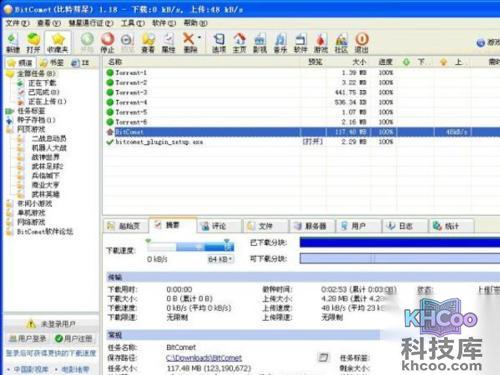This screenshot has height=375, width=500.
Task: Switch to the 评论 (Comments) bottom tab
Action: (x=219, y=226)
